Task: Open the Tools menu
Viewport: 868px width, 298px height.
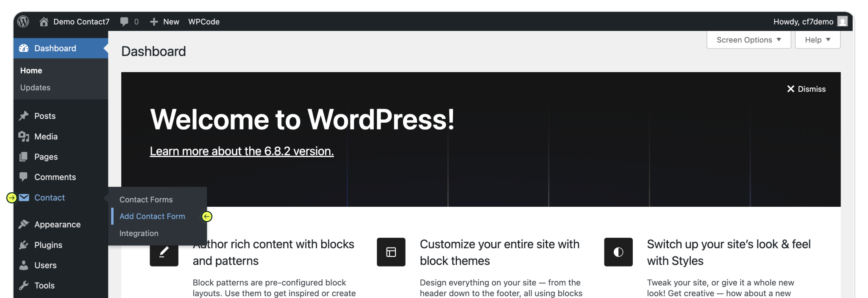Action: point(61,285)
